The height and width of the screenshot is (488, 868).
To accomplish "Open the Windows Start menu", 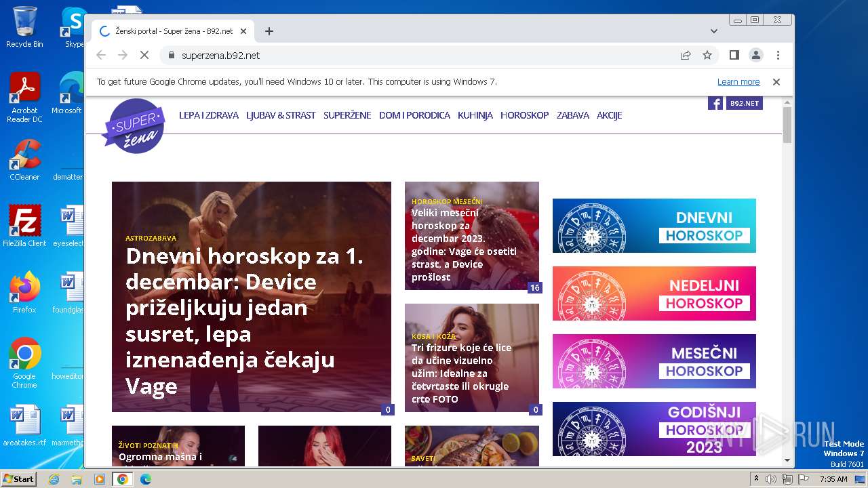I will [19, 479].
